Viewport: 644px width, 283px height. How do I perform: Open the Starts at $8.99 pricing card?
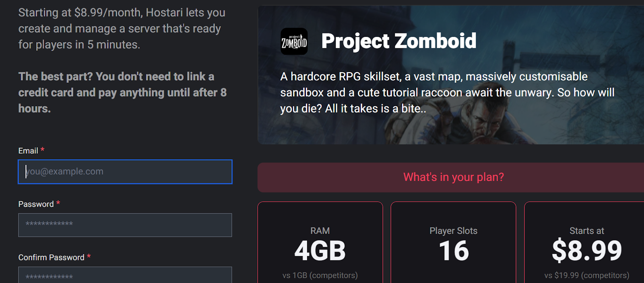tap(584, 243)
